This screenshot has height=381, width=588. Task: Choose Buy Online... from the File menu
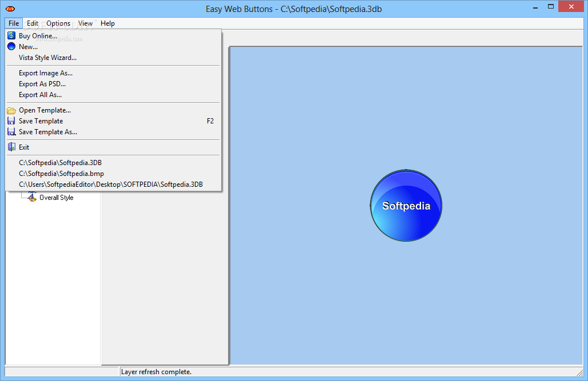[x=113, y=35]
